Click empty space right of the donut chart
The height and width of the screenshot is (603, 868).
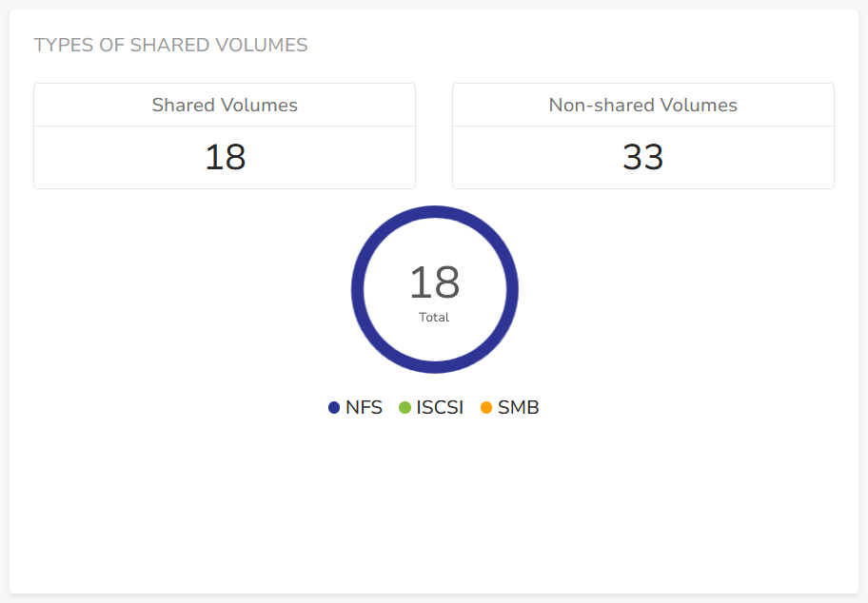[x=676, y=289]
